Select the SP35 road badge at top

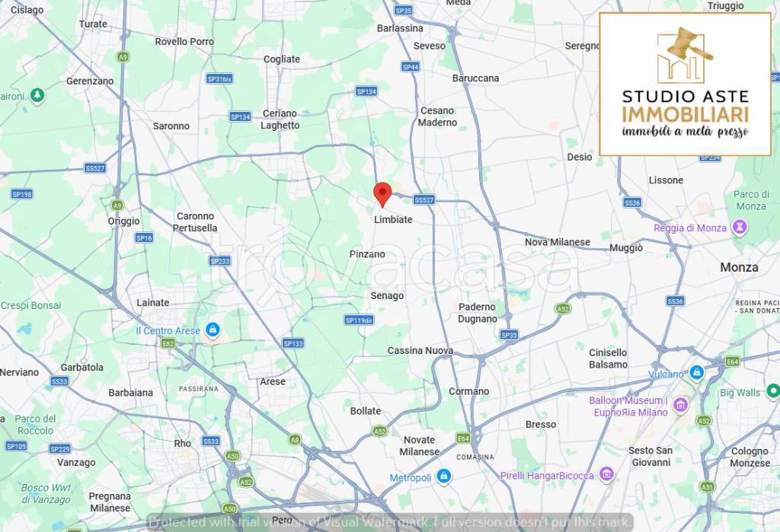403,10
